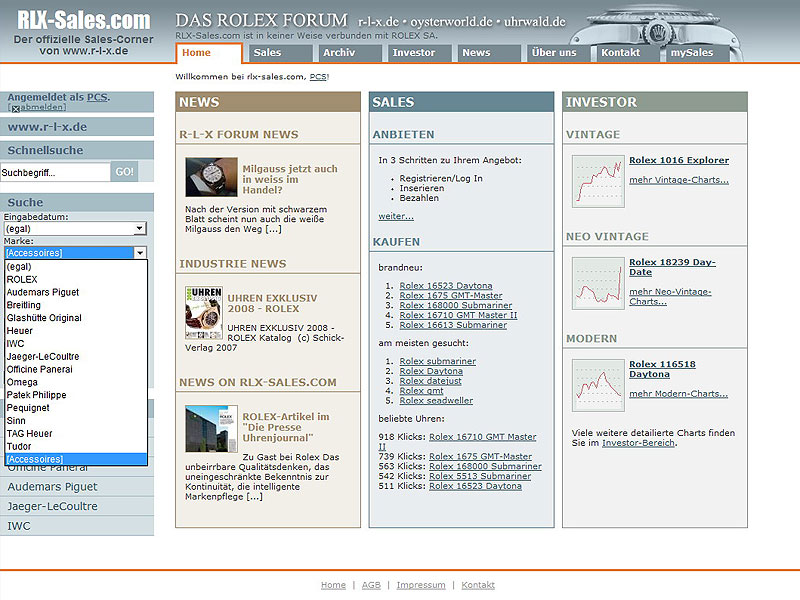Open the ROLEX building article thumbnail
This screenshot has width=800, height=600.
pos(211,429)
